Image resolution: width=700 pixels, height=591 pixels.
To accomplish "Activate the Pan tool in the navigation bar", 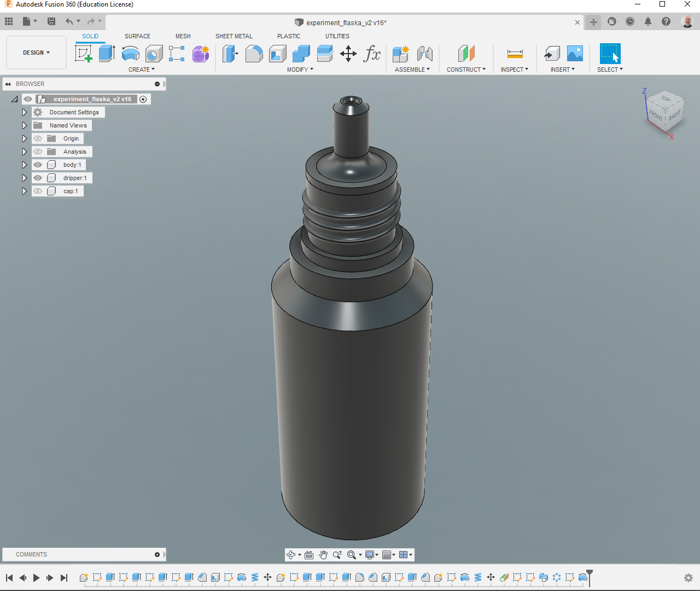I will point(323,554).
